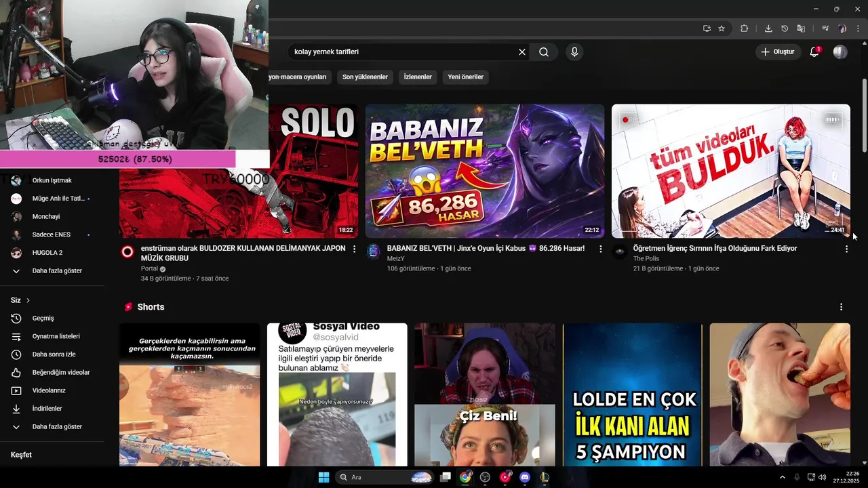Clear the search box with the X icon

pyautogui.click(x=522, y=52)
